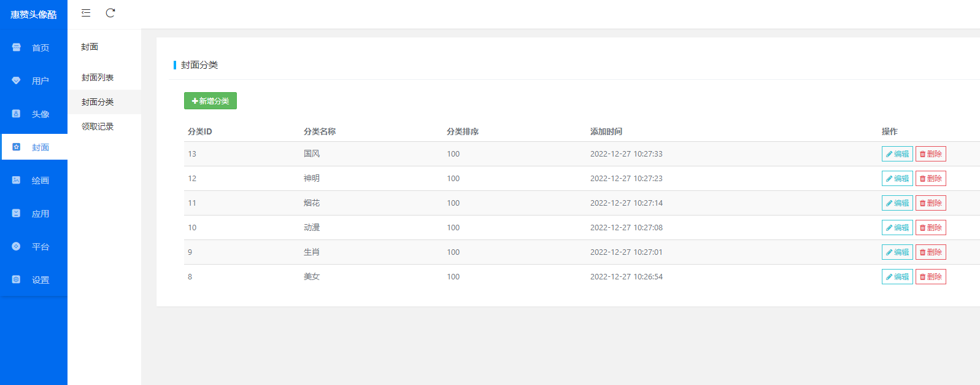
Task: Click the timestamp 2022-12-27 10:27:33
Action: click(x=627, y=154)
